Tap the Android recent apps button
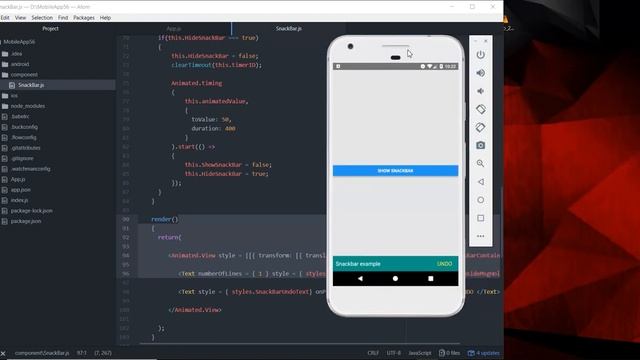 coord(431,278)
